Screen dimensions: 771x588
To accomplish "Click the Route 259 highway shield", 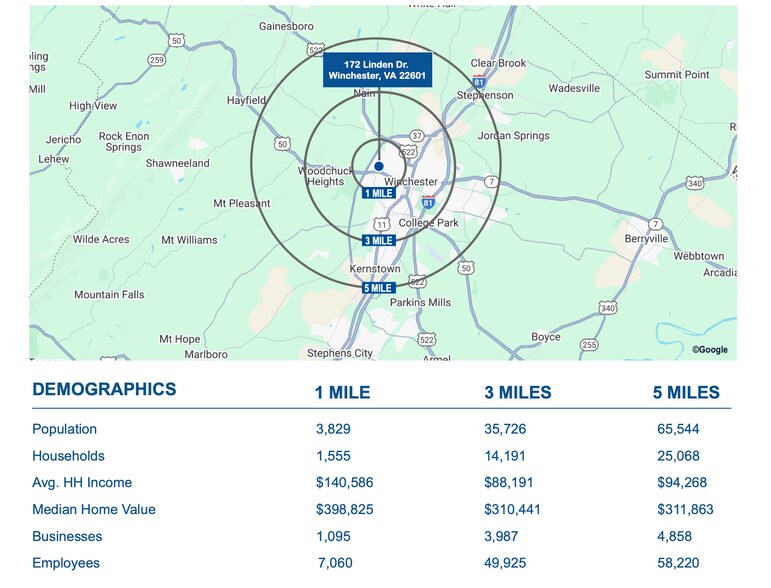I will (157, 60).
